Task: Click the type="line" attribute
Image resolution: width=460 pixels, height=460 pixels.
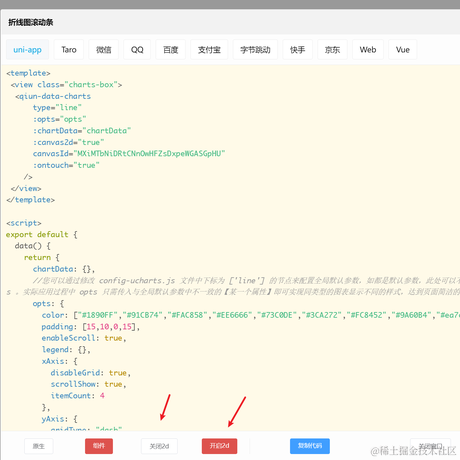Action: [57, 108]
